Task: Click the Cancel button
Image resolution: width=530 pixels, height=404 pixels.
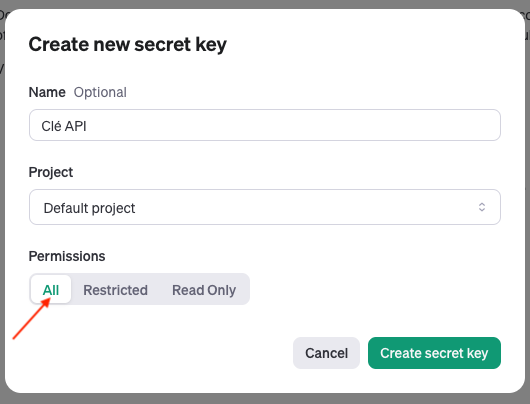Action: (x=326, y=353)
